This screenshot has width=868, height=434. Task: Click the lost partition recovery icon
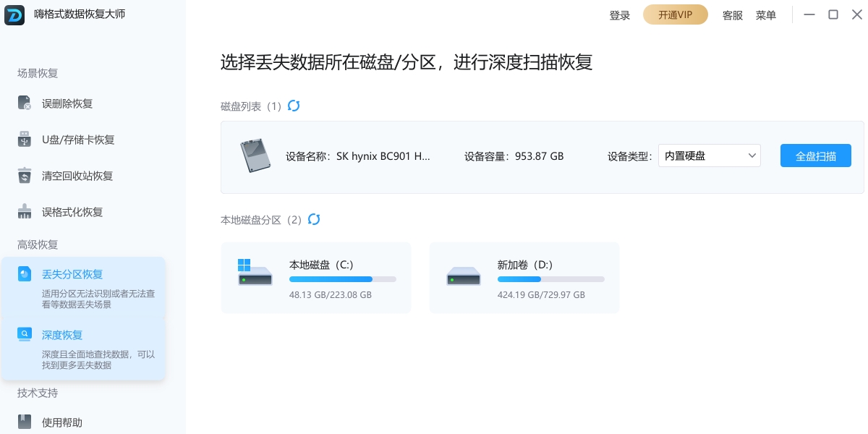(x=25, y=274)
